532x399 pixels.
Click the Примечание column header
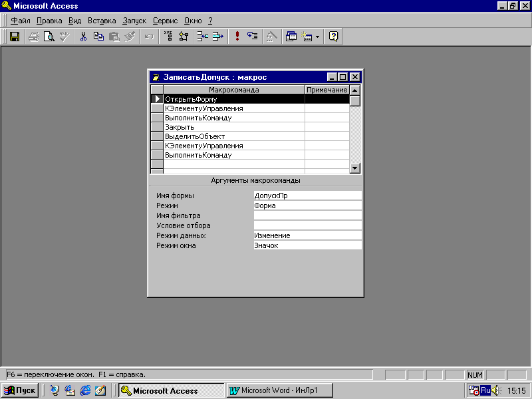point(327,90)
